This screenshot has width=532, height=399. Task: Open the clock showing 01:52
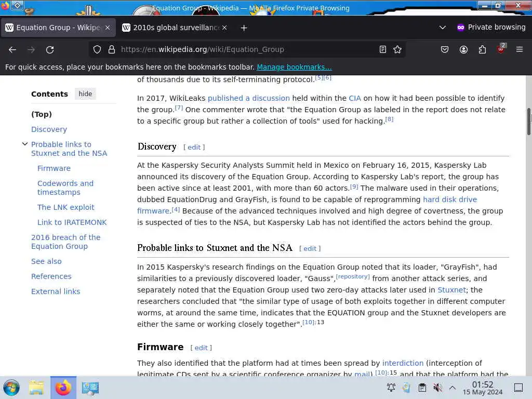coord(483,388)
